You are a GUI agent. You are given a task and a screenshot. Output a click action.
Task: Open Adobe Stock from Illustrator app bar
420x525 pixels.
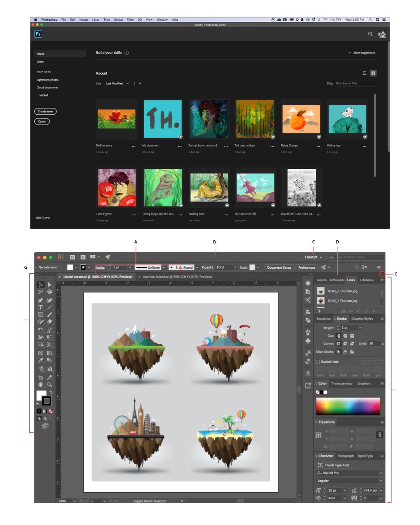83,257
